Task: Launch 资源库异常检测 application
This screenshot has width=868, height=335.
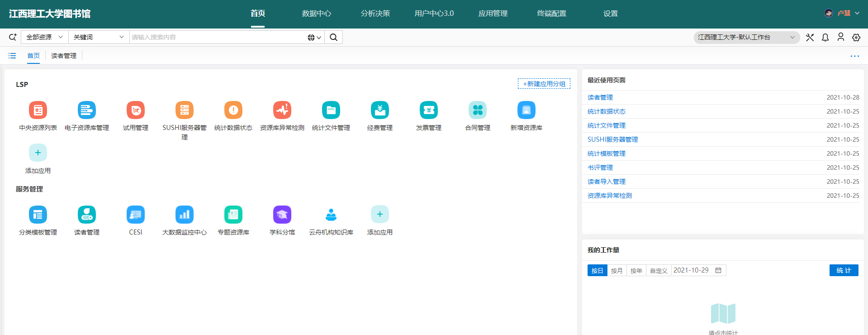Action: click(282, 110)
